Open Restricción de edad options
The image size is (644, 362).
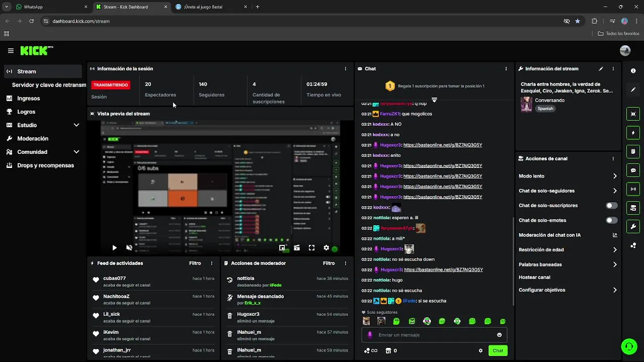pyautogui.click(x=568, y=250)
